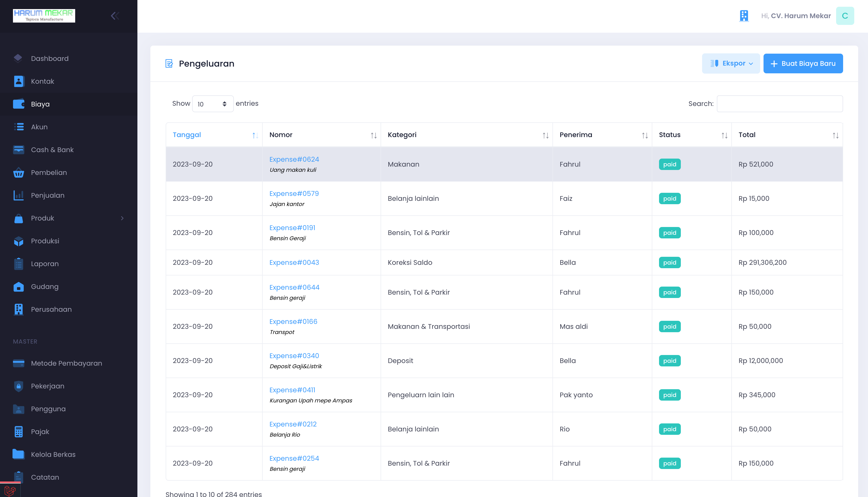Open Expense#0212 link
The height and width of the screenshot is (497, 868).
(x=293, y=424)
